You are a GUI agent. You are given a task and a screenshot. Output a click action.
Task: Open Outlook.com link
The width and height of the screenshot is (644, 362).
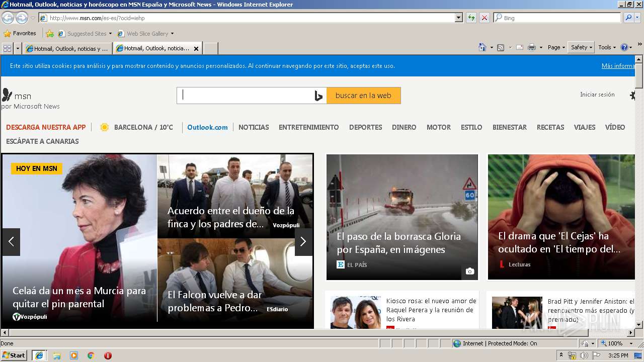tap(207, 127)
